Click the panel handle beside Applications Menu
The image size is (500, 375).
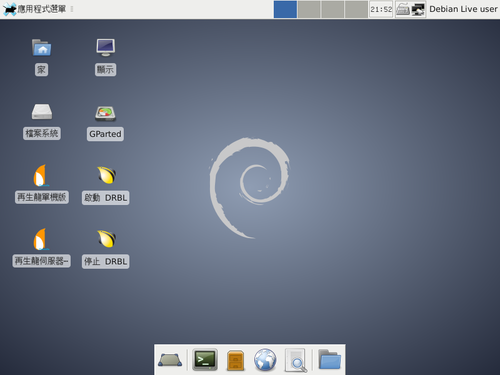click(x=72, y=9)
